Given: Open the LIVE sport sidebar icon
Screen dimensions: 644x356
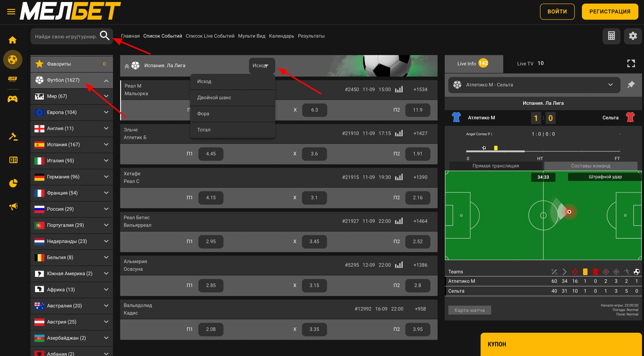Looking at the screenshot, I should point(13,79).
